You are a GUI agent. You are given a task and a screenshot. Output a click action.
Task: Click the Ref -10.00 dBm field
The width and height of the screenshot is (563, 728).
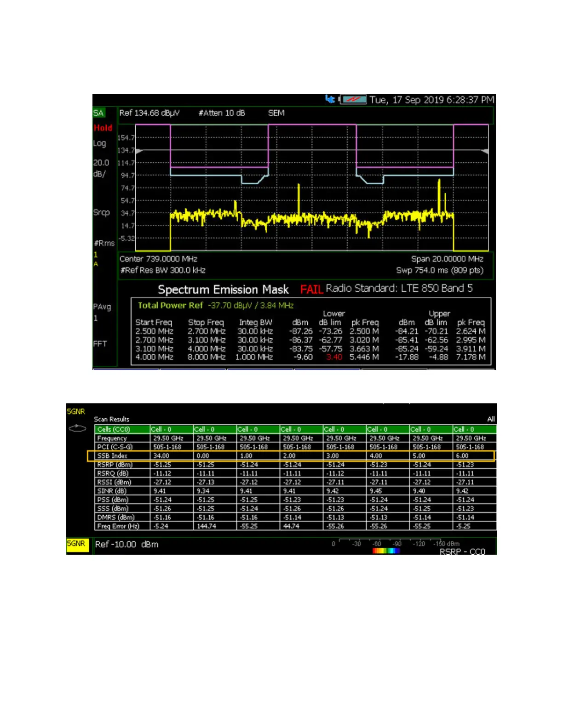coord(127,545)
